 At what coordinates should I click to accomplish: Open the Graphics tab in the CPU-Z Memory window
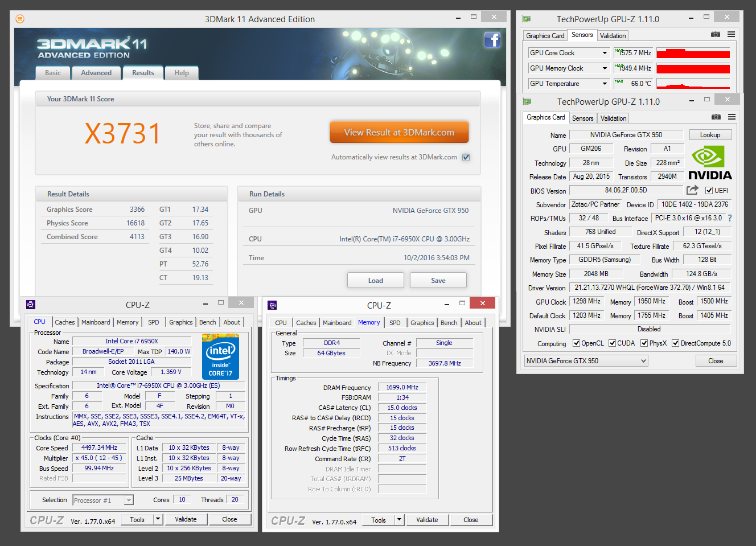[x=422, y=323]
